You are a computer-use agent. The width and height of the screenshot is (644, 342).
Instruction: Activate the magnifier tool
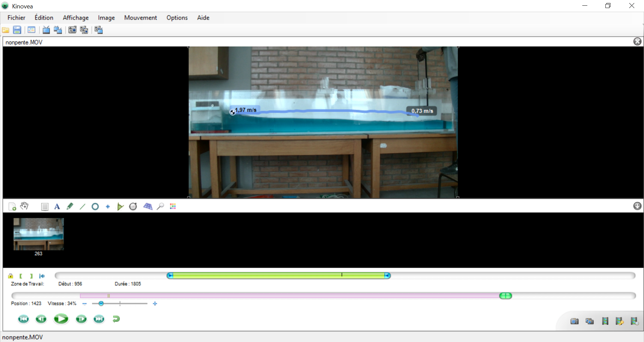pos(160,207)
